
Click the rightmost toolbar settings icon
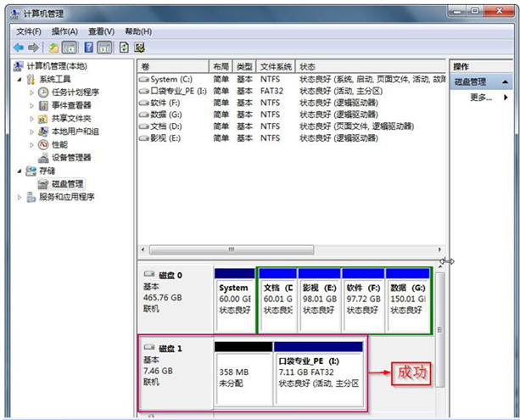tap(140, 48)
